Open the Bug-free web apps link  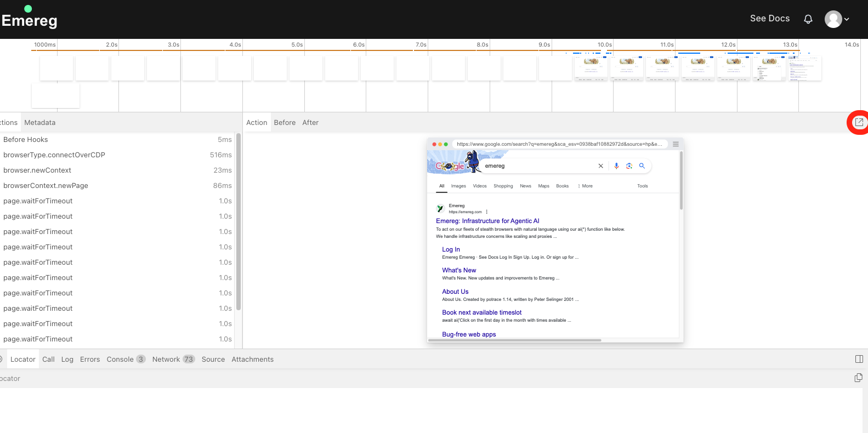tap(469, 334)
